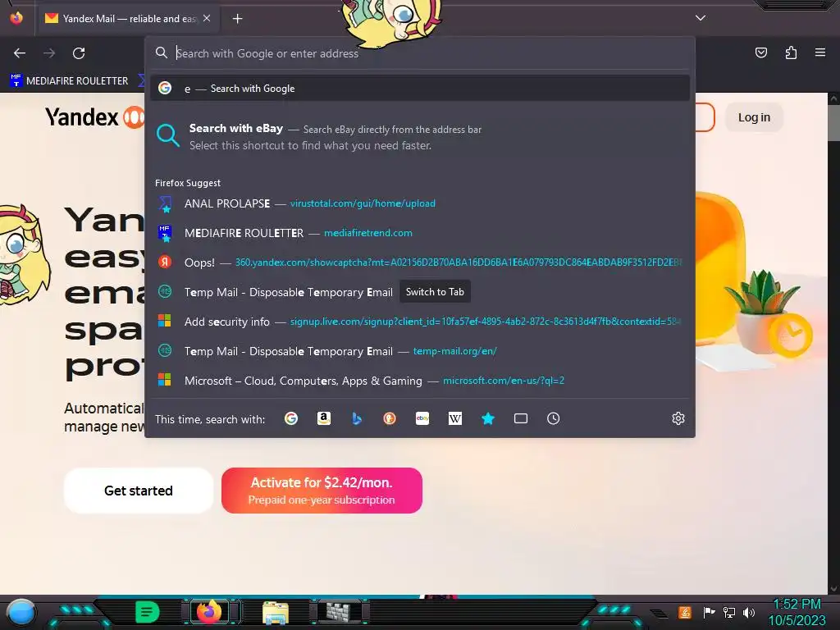Open the Pocket save icon

pos(760,52)
